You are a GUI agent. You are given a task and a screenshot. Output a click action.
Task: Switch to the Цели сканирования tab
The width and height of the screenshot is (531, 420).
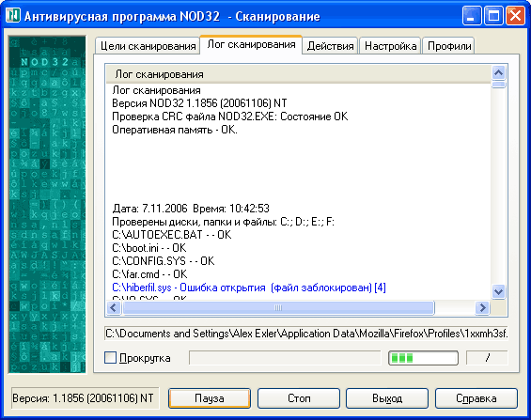pyautogui.click(x=148, y=46)
